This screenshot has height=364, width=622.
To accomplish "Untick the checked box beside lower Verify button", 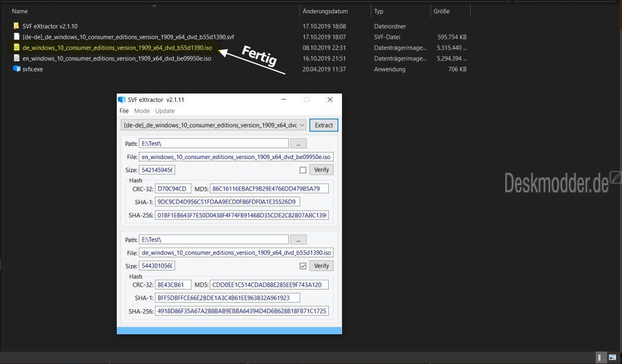I will (303, 266).
